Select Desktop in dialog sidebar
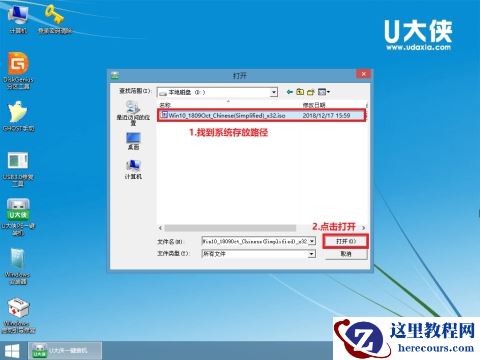The width and height of the screenshot is (480, 360). 133,141
